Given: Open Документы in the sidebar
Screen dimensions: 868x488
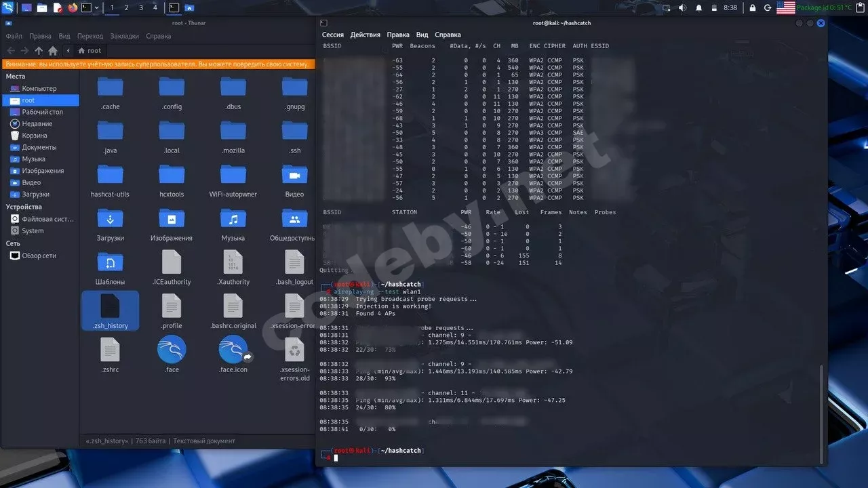Looking at the screenshot, I should [40, 147].
